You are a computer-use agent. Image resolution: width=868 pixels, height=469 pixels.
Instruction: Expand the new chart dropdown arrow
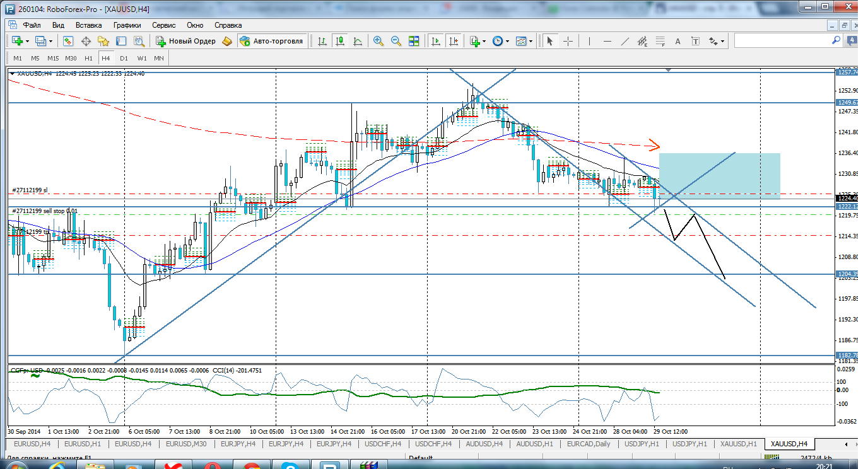(28, 41)
